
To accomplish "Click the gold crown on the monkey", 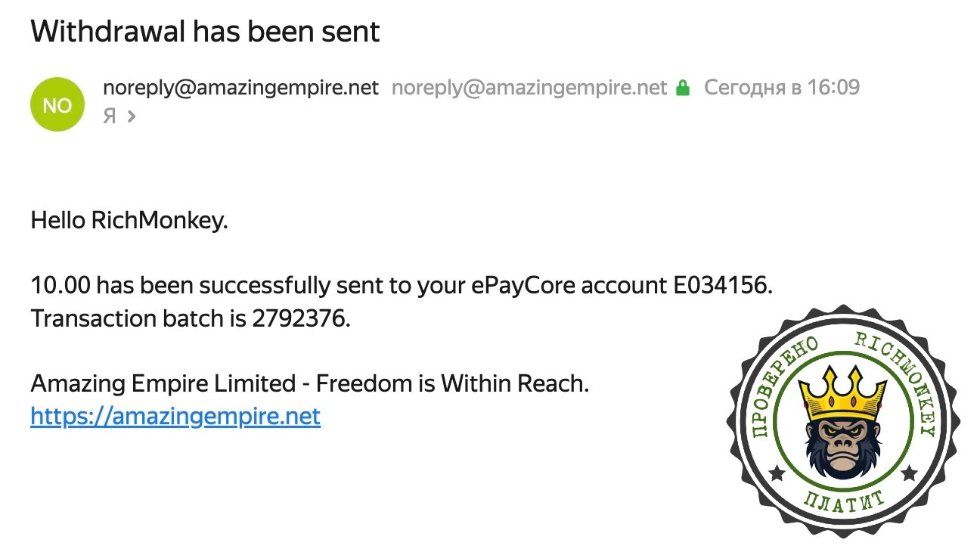I will click(842, 392).
